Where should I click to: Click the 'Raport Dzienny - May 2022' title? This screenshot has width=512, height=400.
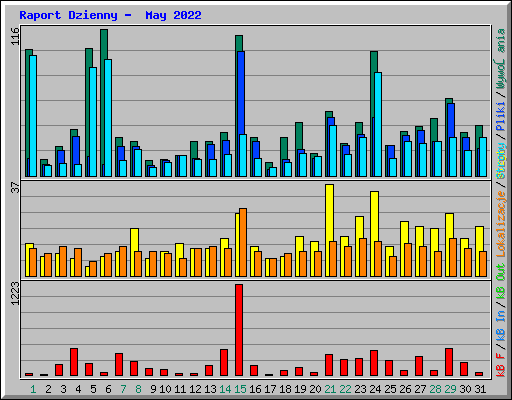(x=110, y=15)
